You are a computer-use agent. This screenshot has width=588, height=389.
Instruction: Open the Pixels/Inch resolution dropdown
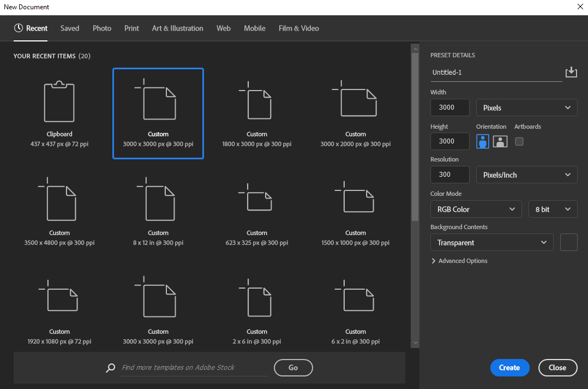point(526,175)
